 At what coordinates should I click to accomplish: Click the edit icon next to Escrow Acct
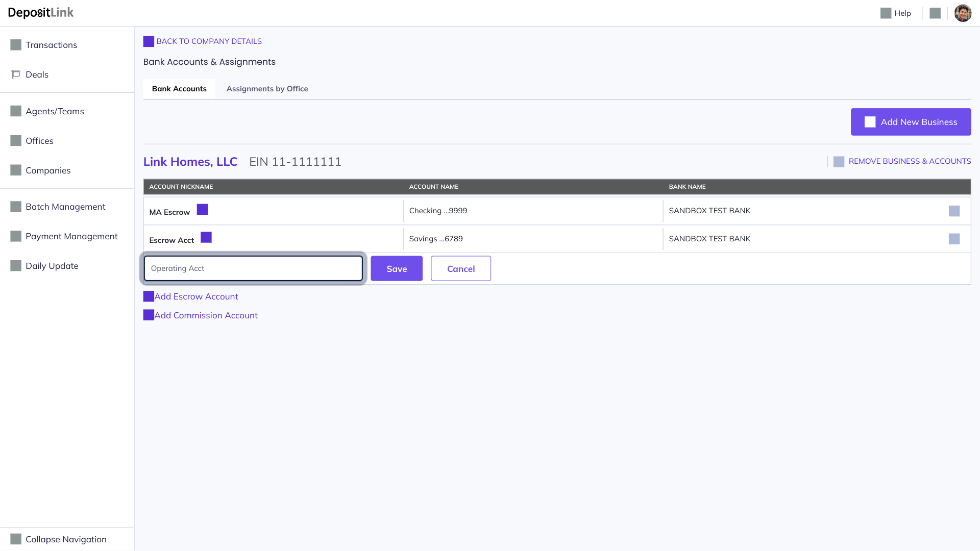coord(206,238)
